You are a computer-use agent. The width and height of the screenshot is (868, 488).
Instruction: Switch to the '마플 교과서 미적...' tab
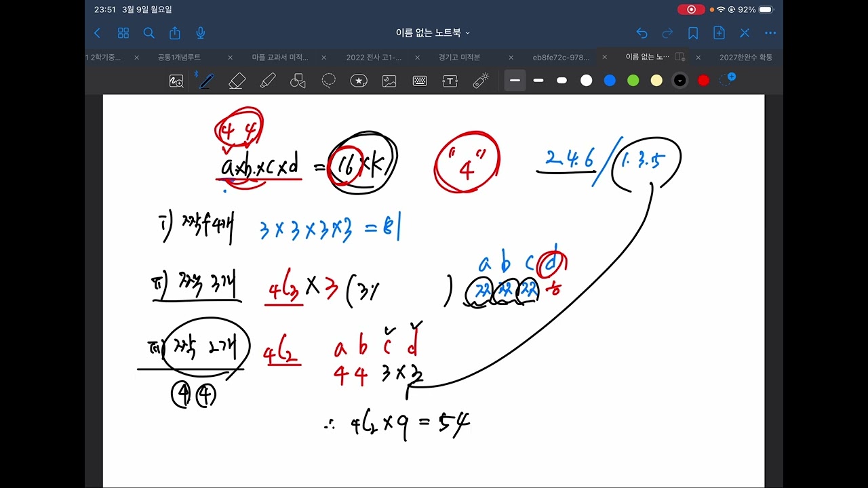pyautogui.click(x=280, y=58)
